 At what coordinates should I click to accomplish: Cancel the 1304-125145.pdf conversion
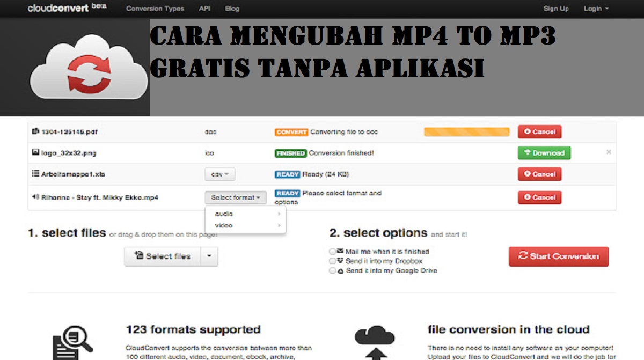click(539, 131)
